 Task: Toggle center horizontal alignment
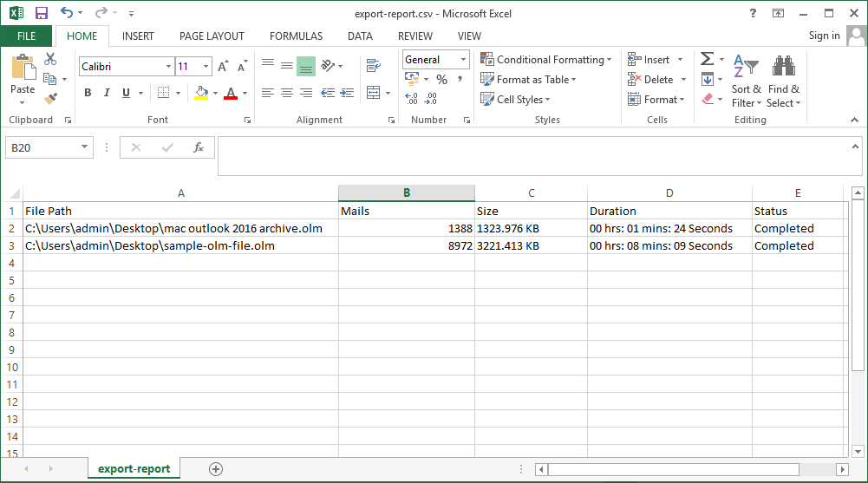(286, 93)
